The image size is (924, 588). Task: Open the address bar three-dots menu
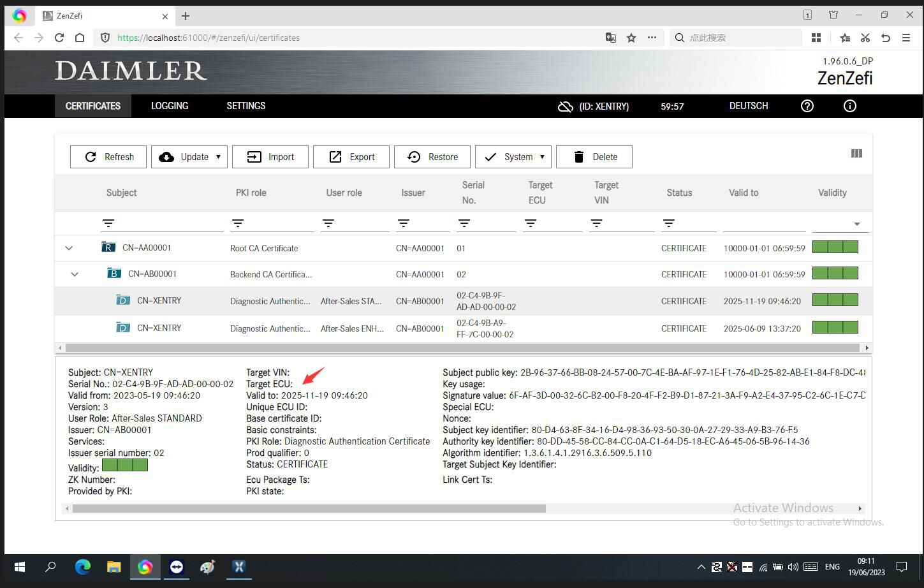652,38
